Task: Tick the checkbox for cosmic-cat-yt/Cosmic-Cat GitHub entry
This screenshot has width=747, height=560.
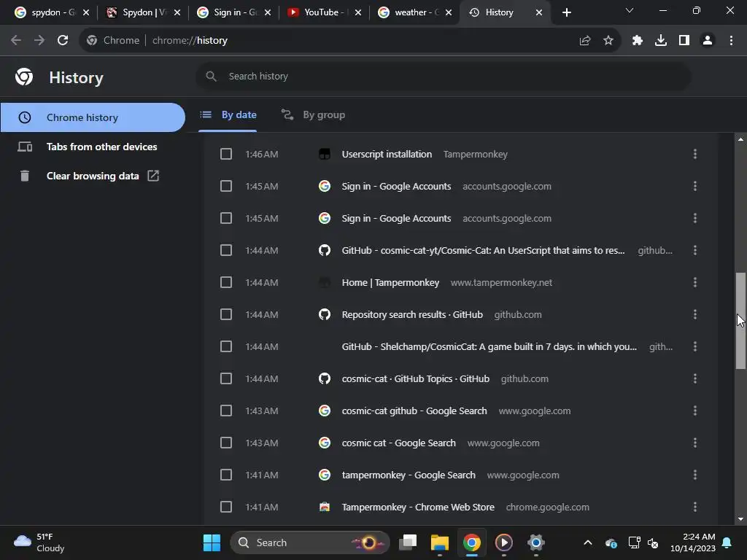Action: point(226,251)
